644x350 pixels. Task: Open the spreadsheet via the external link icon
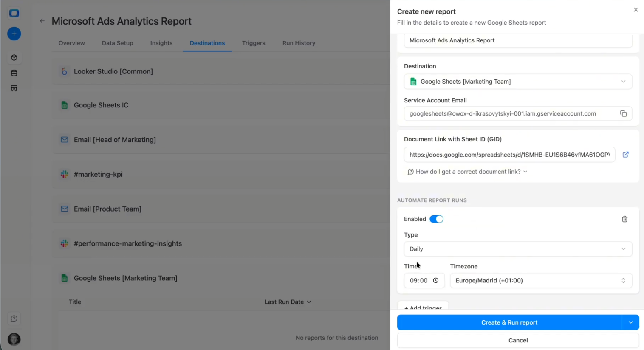[x=625, y=155]
